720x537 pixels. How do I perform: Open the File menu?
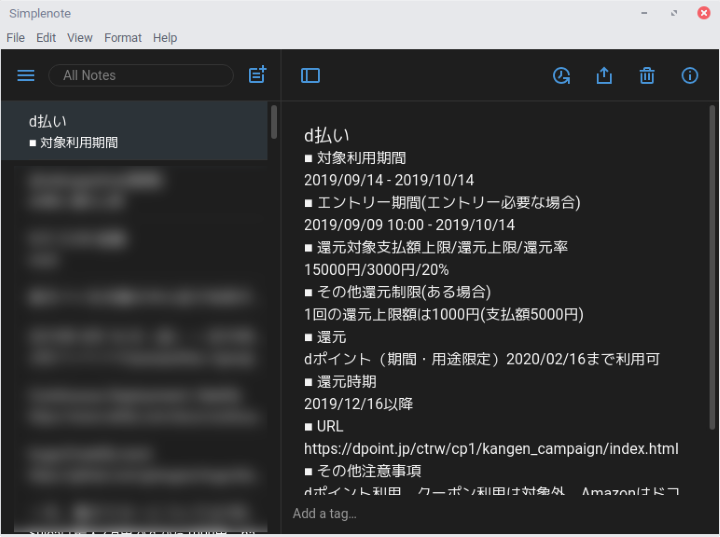[x=16, y=38]
